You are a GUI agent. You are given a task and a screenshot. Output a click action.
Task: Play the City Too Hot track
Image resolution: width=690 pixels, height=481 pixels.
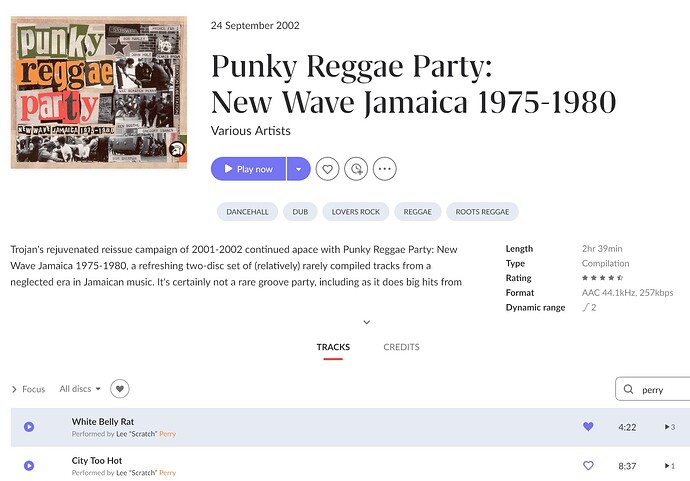coord(29,466)
